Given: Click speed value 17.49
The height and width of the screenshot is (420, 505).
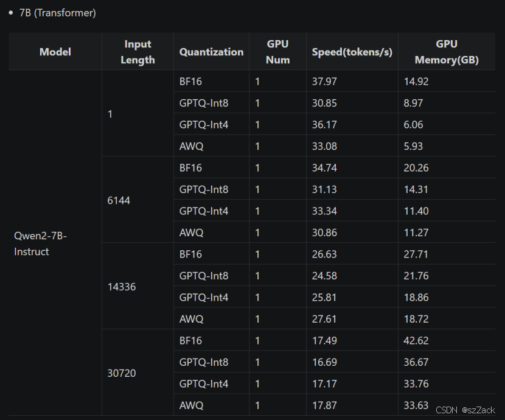Looking at the screenshot, I should 324,340.
